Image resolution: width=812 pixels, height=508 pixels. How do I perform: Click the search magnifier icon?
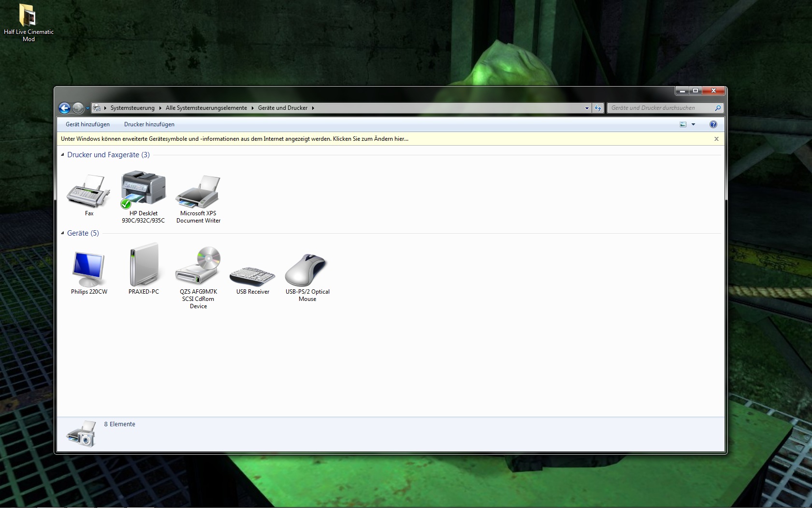coord(717,108)
